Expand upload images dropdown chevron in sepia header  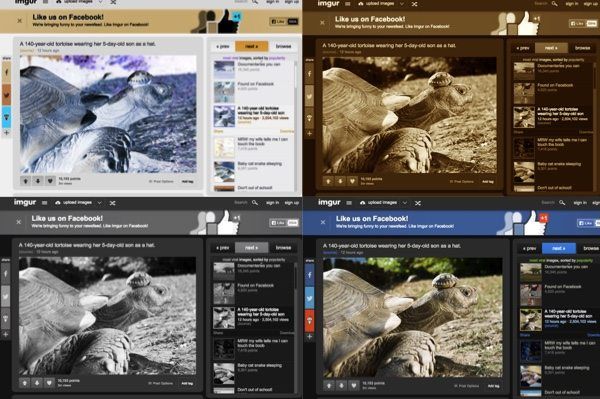(402, 4)
